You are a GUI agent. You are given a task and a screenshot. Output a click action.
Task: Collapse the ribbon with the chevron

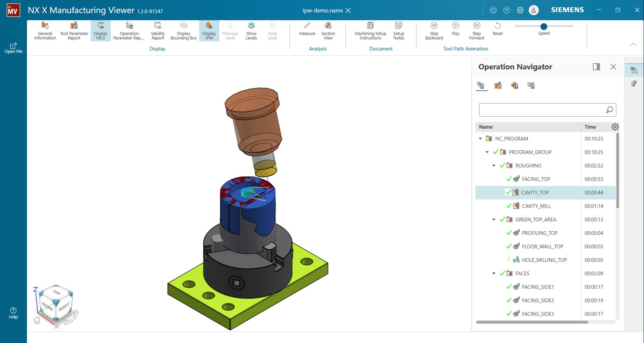[634, 44]
